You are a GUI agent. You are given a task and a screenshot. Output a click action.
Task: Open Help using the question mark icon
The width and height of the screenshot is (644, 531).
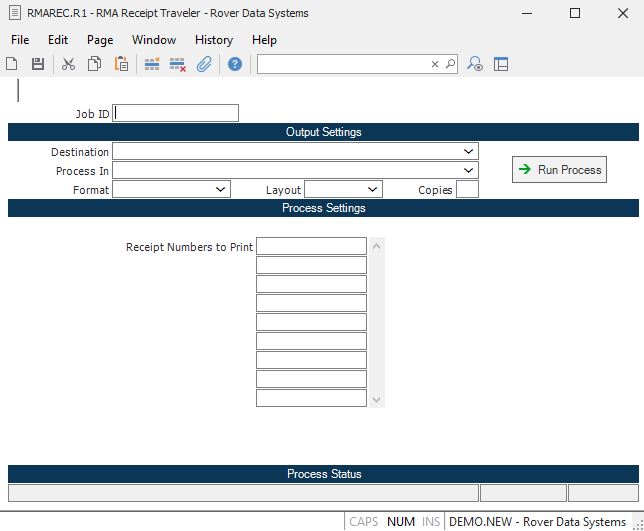pos(235,64)
